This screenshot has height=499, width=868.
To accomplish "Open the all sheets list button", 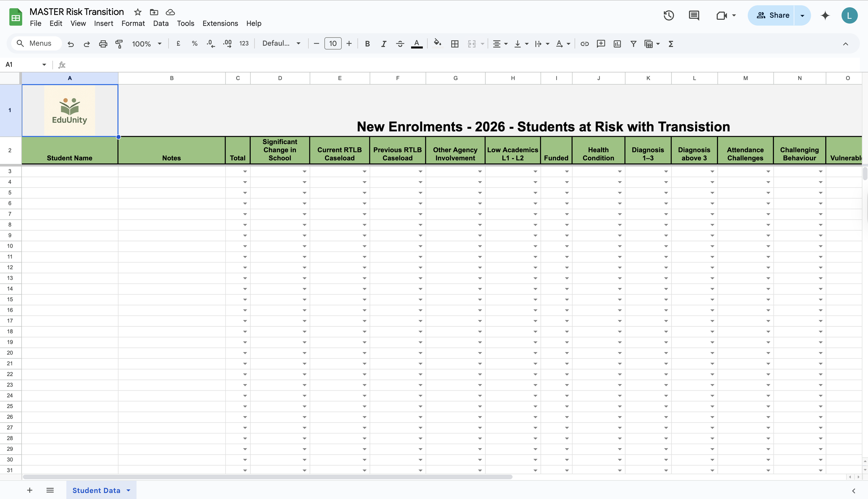I will coord(50,490).
